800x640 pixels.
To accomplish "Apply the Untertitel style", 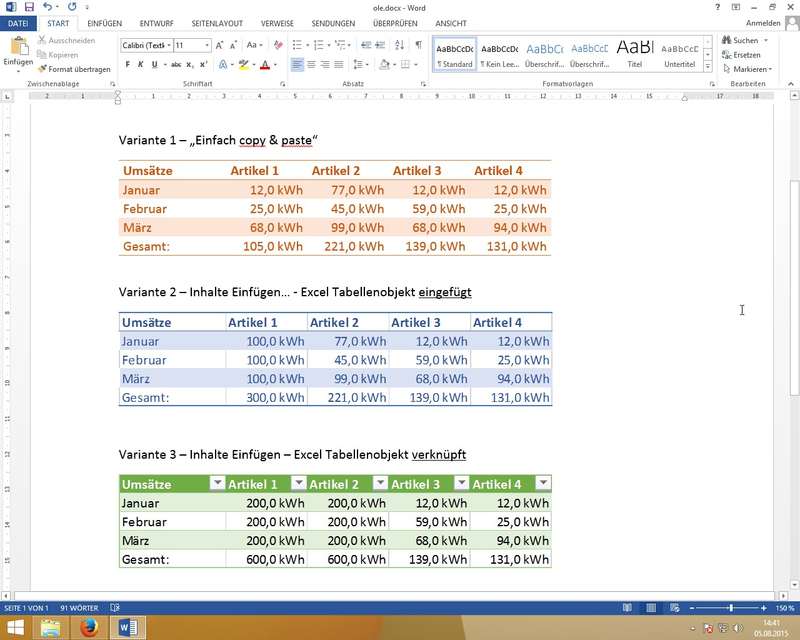I will [680, 54].
